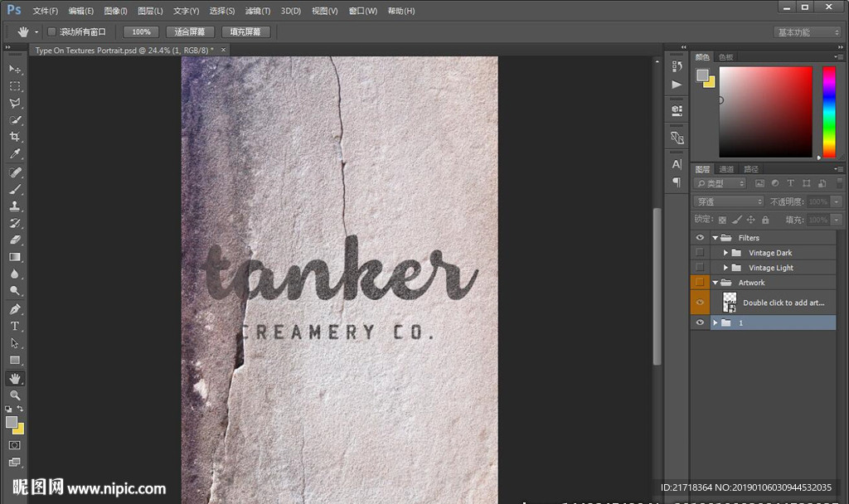The width and height of the screenshot is (849, 504).
Task: Click the 填充屏幕 button
Action: 245,31
